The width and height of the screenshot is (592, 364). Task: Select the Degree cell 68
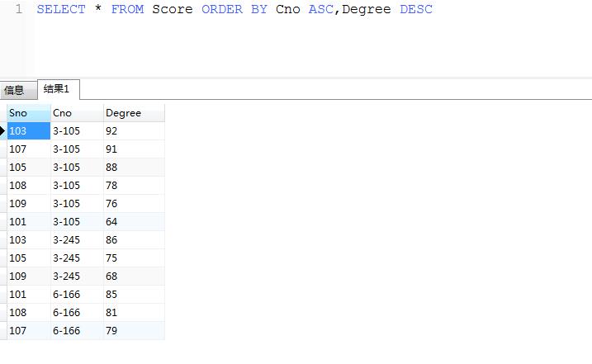(134, 276)
